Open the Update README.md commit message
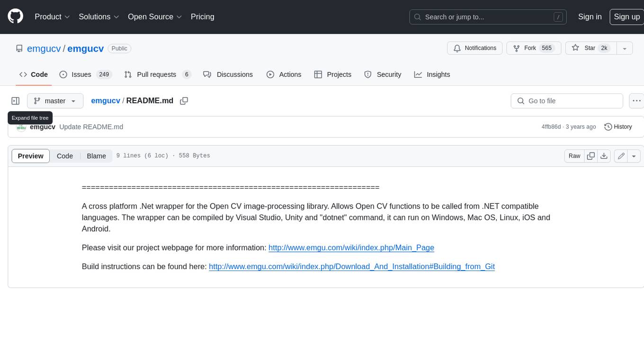This screenshot has width=644, height=362. (x=91, y=127)
